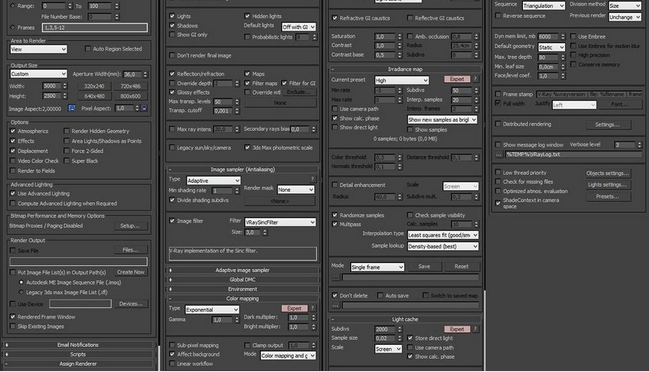Toggle Store direct light checkbox
The height and width of the screenshot is (372, 649).
click(x=410, y=338)
